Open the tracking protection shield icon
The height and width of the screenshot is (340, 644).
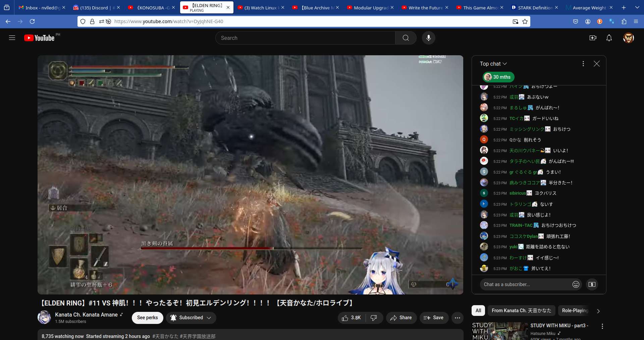[x=83, y=21]
